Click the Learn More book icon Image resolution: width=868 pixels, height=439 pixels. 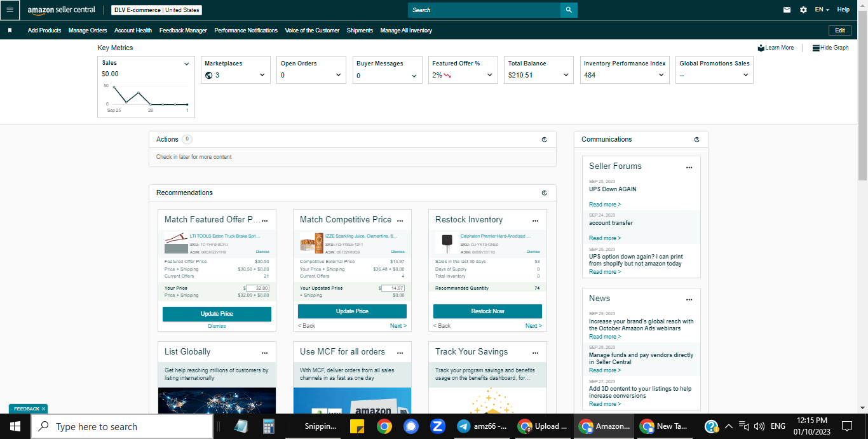click(x=761, y=48)
